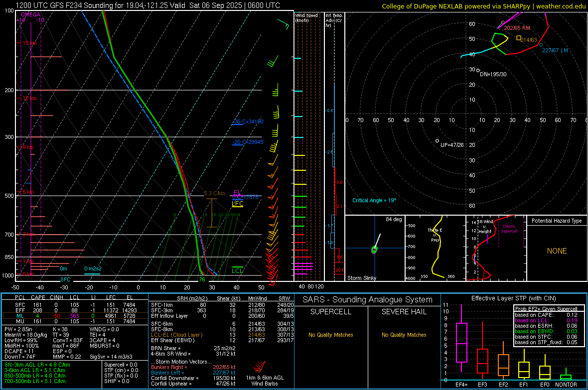
Task: Click the green 'based on EBWD:' legend line
Action: tap(546, 331)
